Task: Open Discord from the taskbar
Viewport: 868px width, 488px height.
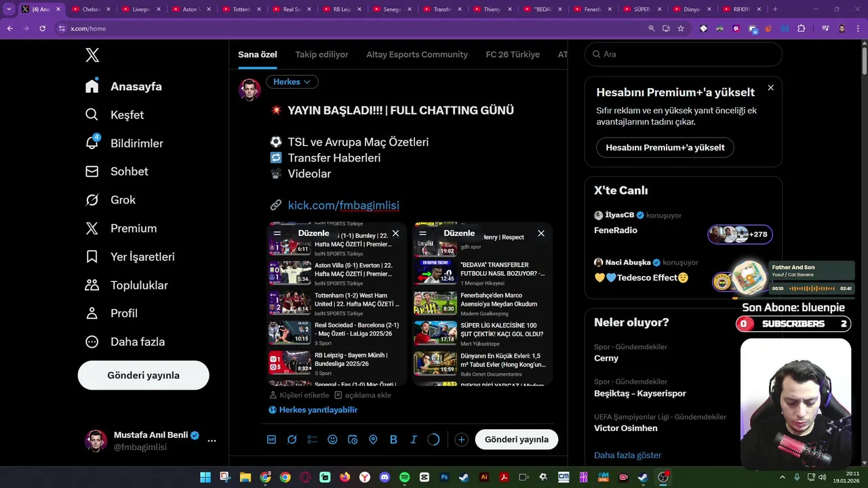Action: (x=385, y=477)
